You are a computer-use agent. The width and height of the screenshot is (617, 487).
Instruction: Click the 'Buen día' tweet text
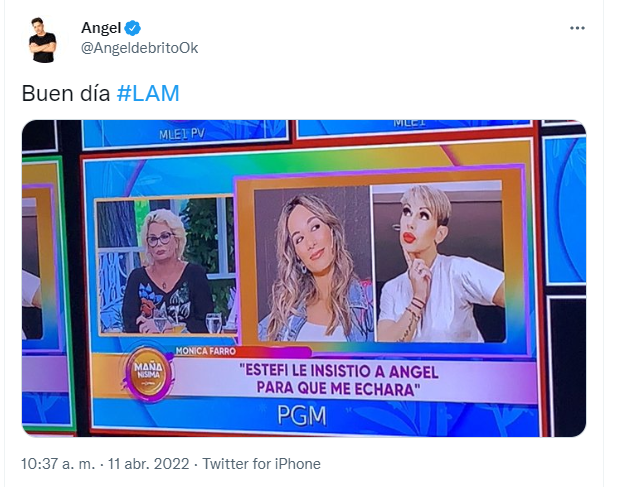pyautogui.click(x=66, y=94)
